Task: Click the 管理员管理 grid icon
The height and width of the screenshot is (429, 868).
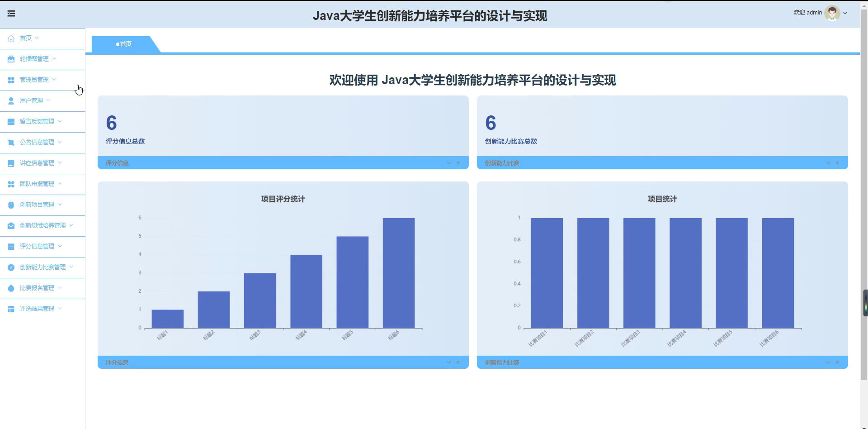Action: pos(10,80)
